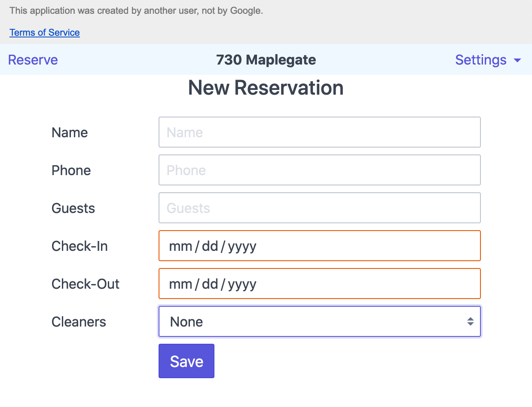The image size is (532, 407).
Task: Select the Guests input field
Action: point(320,208)
